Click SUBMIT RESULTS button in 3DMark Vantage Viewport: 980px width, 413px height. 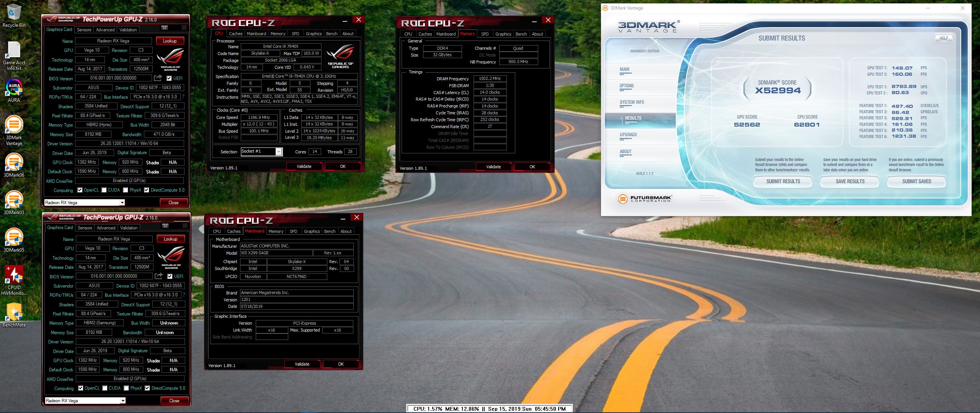pos(783,181)
